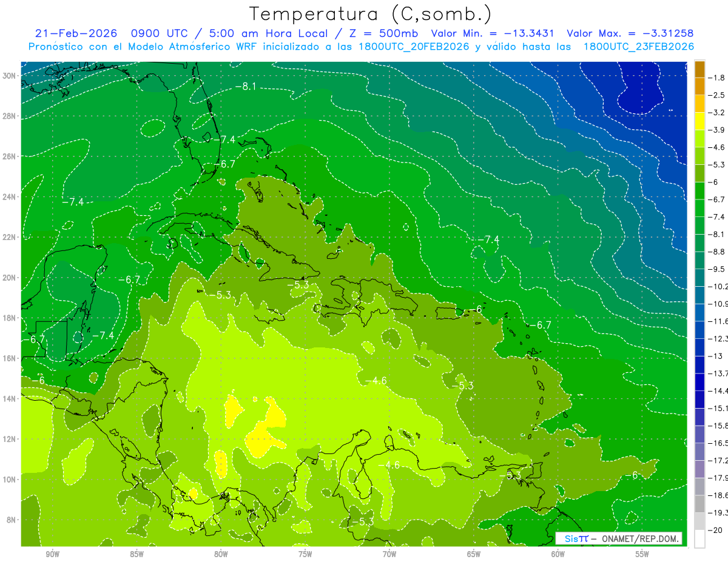Viewport: 728px width, 562px height.
Task: Click the 20N latitude axis label
Action: coord(10,277)
